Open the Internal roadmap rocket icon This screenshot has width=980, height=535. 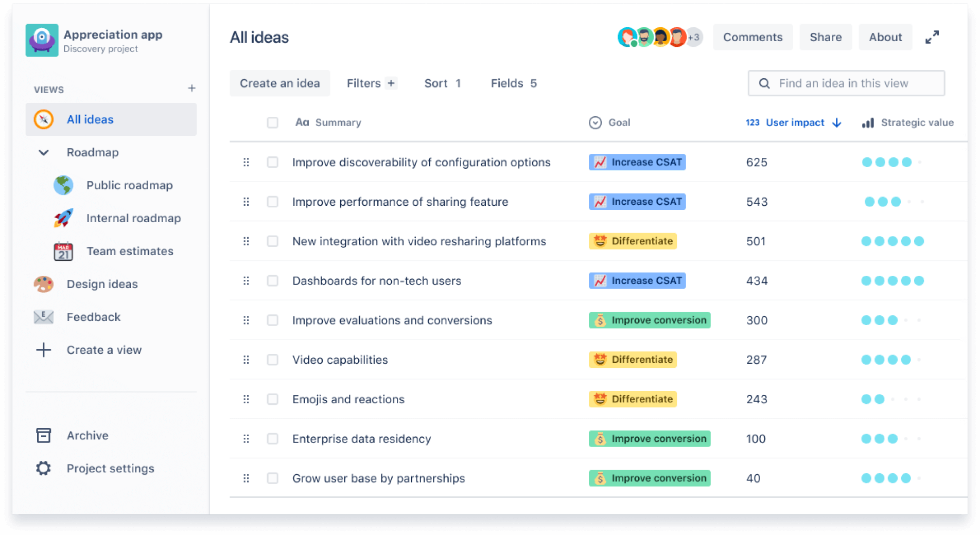(x=63, y=218)
